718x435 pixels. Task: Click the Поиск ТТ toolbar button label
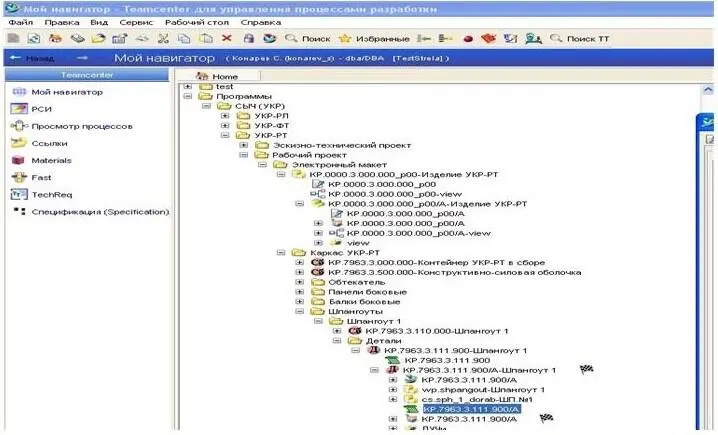tap(588, 39)
